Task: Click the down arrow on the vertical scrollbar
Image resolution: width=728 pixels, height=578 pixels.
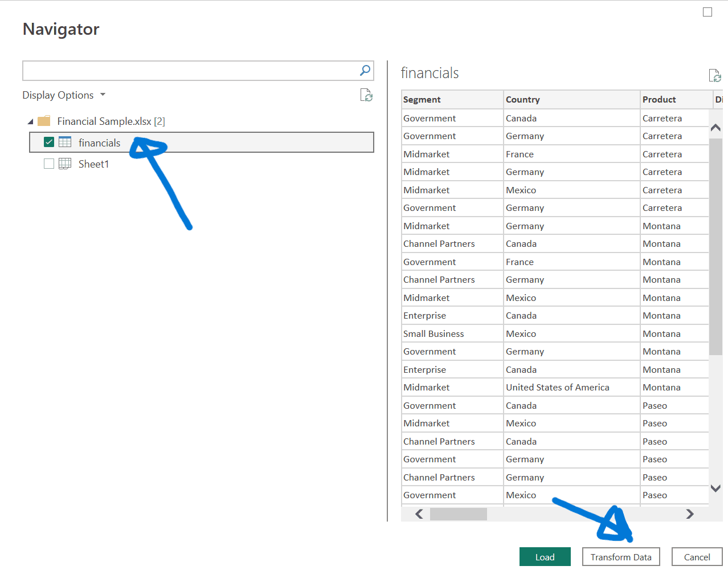Action: 715,489
